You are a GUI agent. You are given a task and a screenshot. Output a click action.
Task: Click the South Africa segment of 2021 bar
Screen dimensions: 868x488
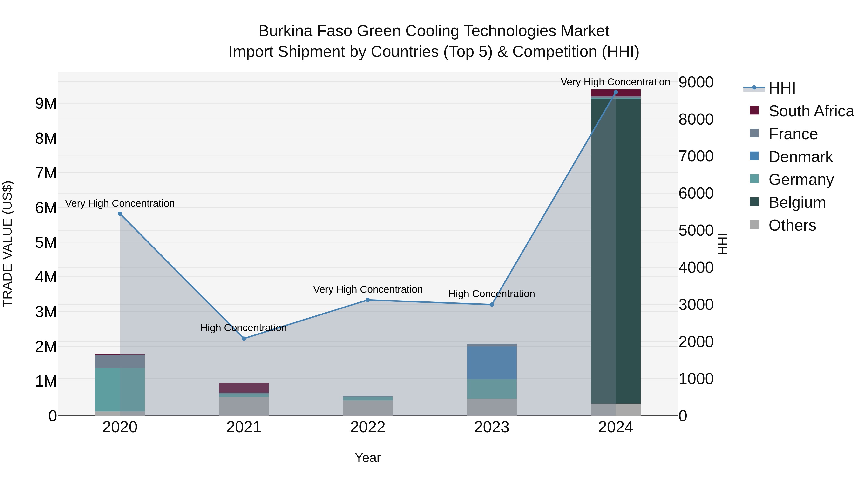coord(244,388)
